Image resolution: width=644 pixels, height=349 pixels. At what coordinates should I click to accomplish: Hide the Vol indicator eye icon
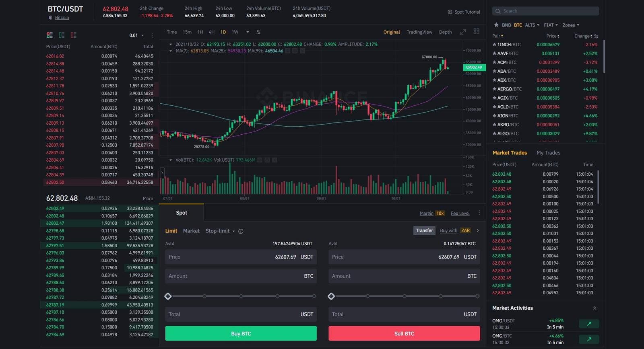click(x=260, y=160)
